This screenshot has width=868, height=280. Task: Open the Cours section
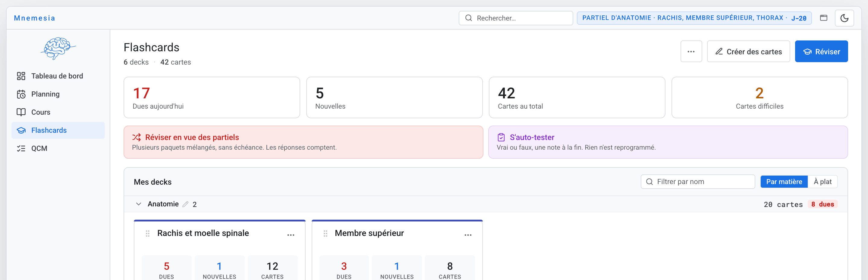pyautogui.click(x=58, y=112)
